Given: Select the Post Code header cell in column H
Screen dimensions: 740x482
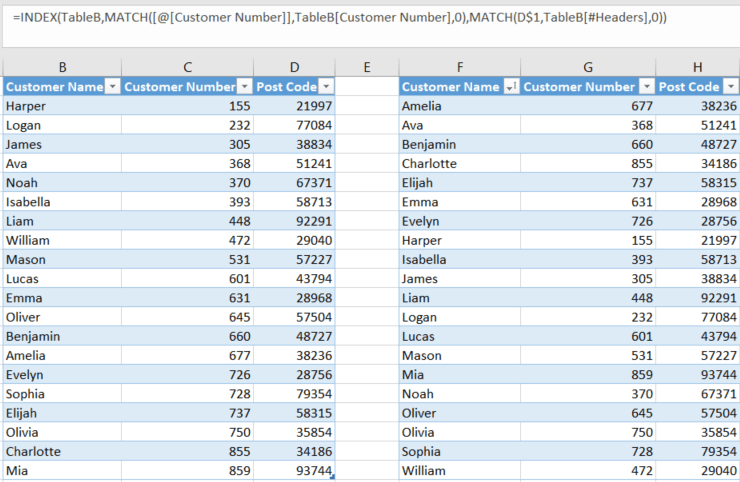Looking at the screenshot, I should 698,87.
